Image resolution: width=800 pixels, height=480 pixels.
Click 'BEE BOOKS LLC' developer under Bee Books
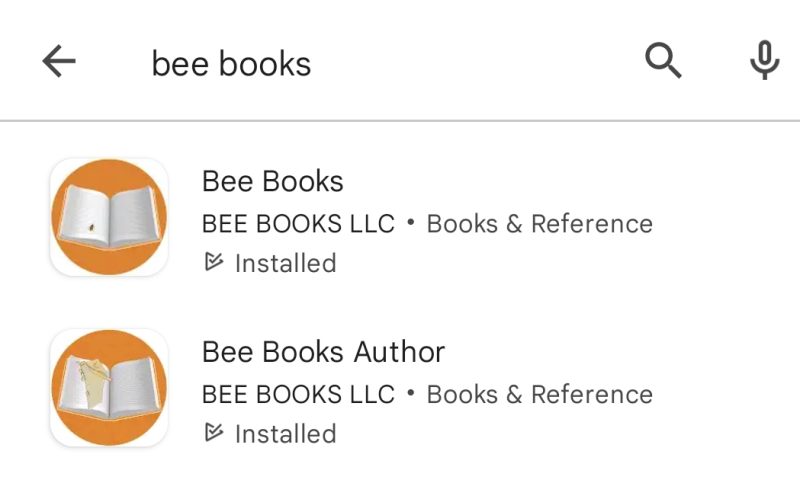[x=298, y=224]
